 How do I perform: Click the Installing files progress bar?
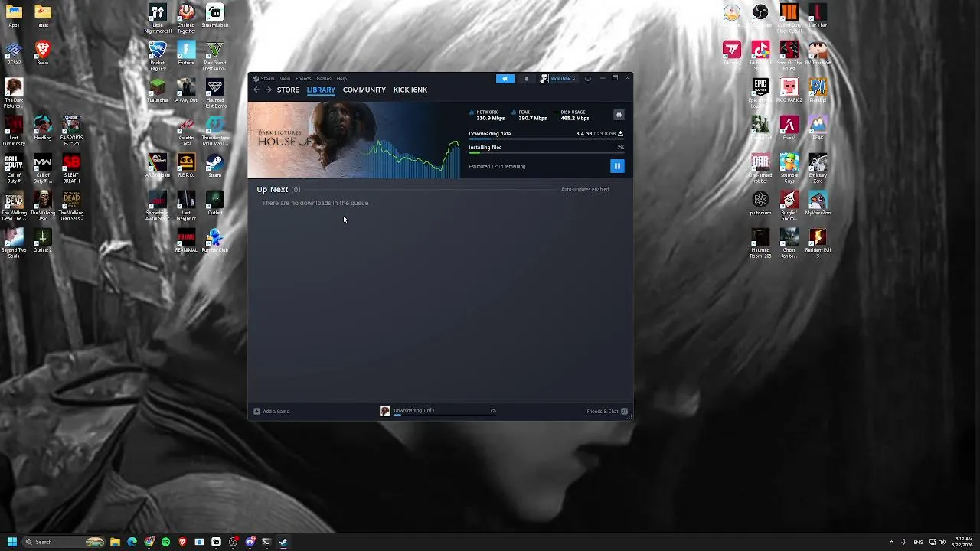[x=546, y=152]
